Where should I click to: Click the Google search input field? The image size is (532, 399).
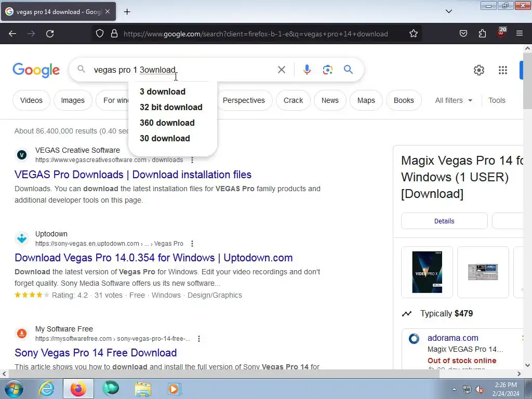click(183, 70)
